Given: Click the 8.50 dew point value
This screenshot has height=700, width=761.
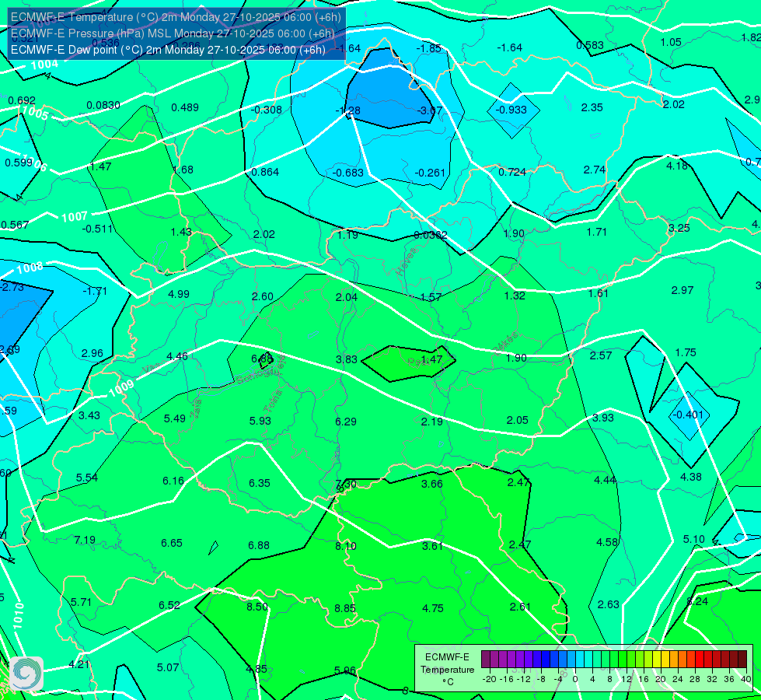Looking at the screenshot, I should [x=257, y=607].
